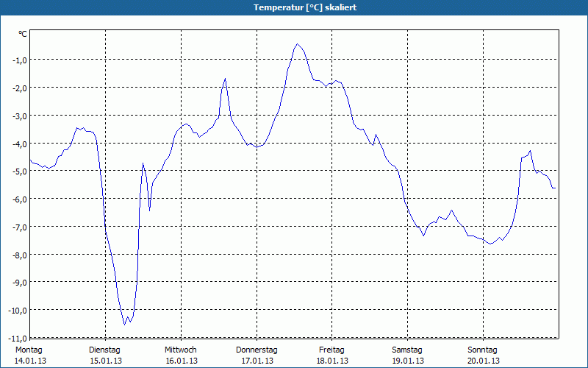This screenshot has width=588, height=368.
Task: Click the -7,0 y-axis label
Action: click(x=19, y=227)
